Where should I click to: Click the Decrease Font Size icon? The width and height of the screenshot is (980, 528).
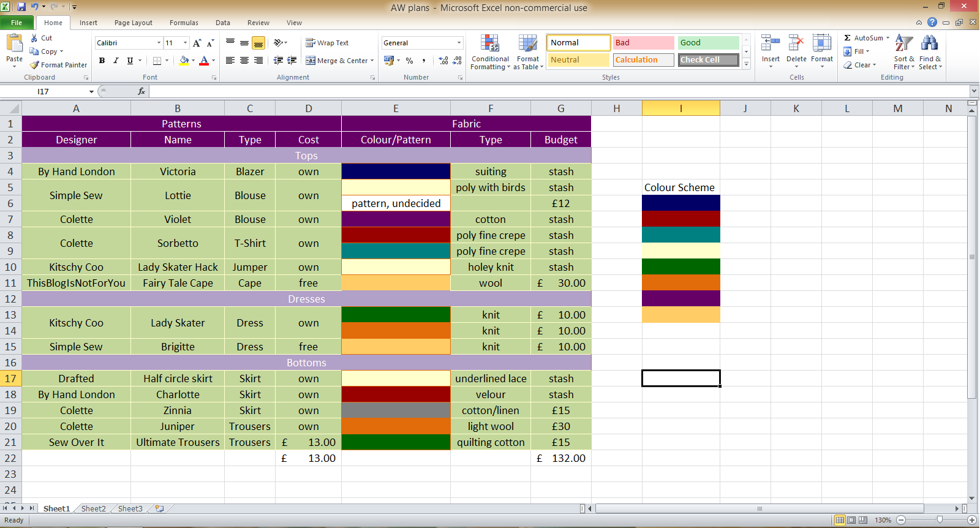210,43
